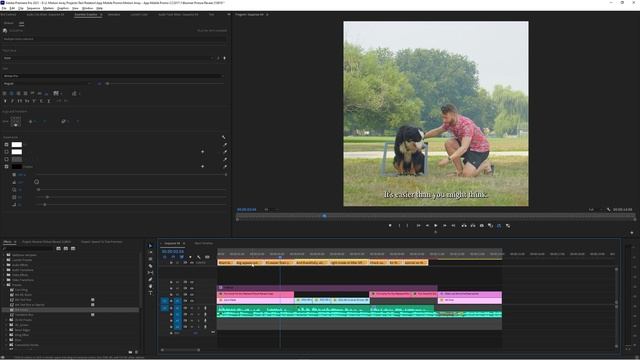Select the Slip tool
Viewport: 640px width, 360px height.
[150, 273]
